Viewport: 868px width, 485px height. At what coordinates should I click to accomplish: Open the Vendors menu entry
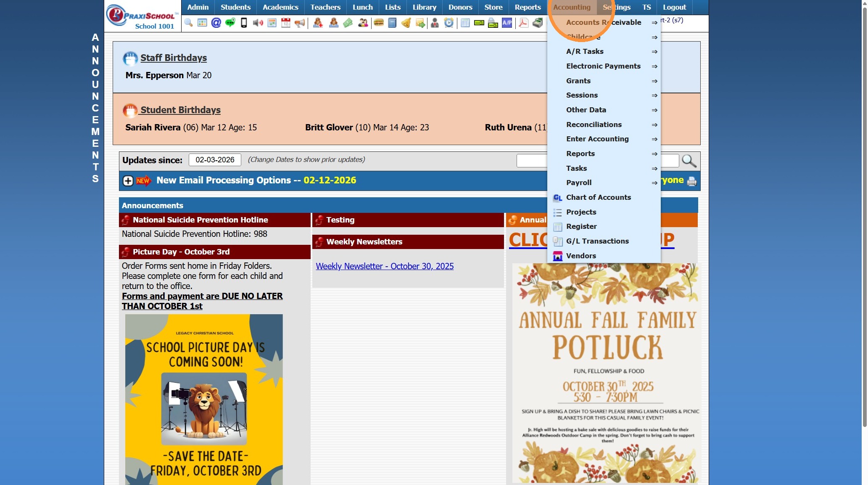[581, 256]
